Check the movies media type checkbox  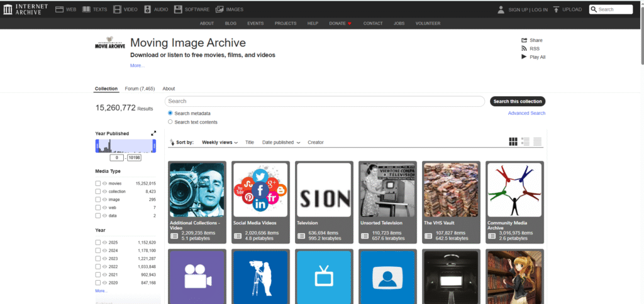(x=97, y=183)
